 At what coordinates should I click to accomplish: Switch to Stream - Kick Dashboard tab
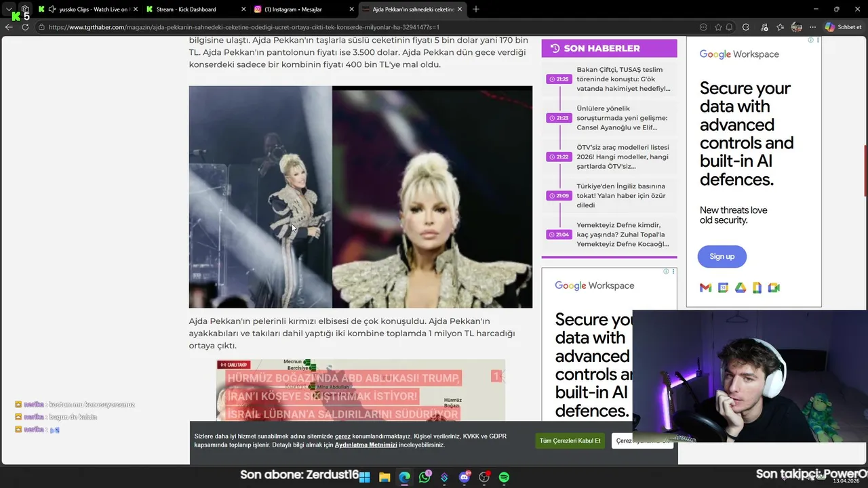(x=195, y=9)
